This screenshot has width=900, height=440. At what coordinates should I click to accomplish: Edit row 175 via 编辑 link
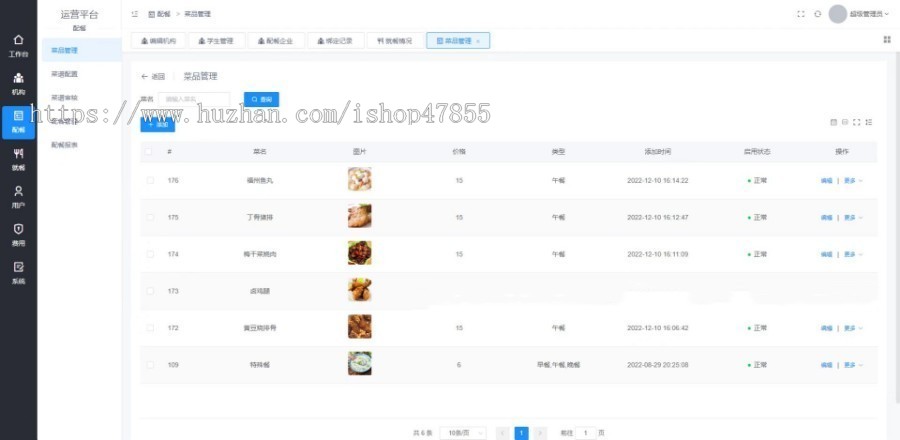coord(826,217)
